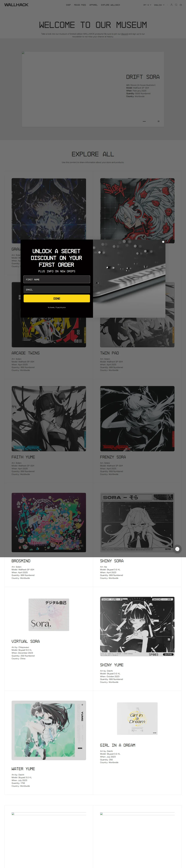Open the shopping cart icon
The width and height of the screenshot is (186, 868).
(181, 5)
